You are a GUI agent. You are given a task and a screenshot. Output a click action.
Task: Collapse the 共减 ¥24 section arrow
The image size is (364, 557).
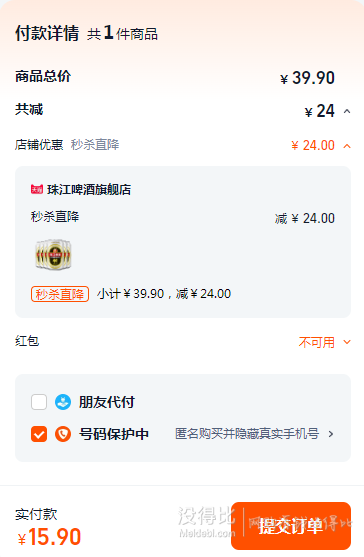click(x=347, y=112)
